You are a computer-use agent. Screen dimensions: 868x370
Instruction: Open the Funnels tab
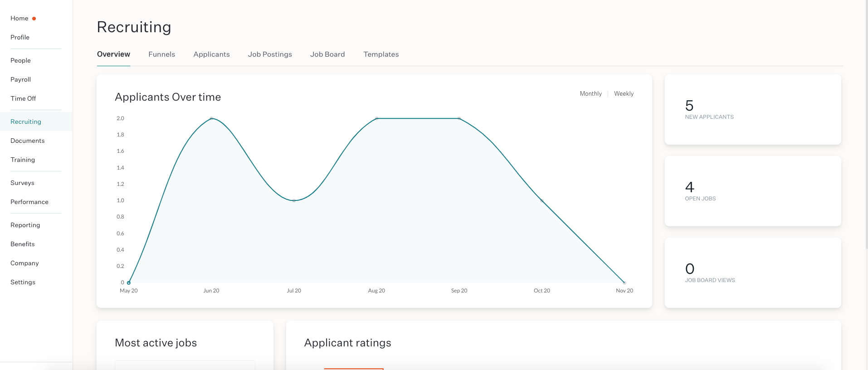click(161, 54)
